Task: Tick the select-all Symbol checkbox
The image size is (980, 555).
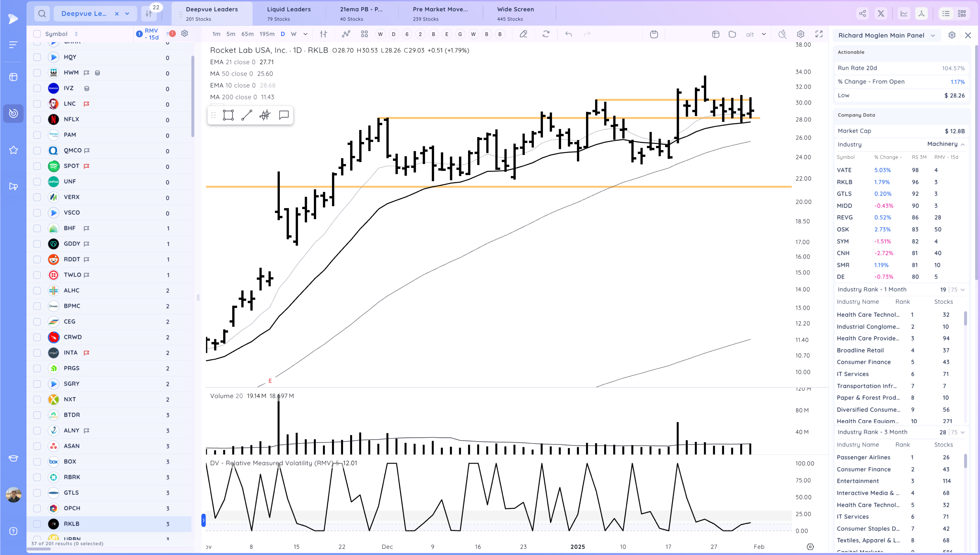Action: point(37,34)
